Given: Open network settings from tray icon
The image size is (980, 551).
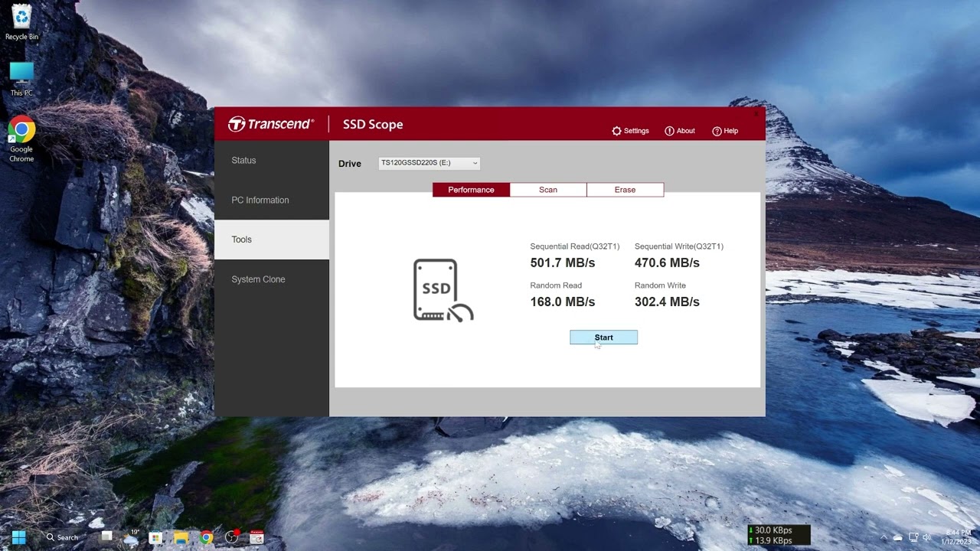Looking at the screenshot, I should pos(913,537).
